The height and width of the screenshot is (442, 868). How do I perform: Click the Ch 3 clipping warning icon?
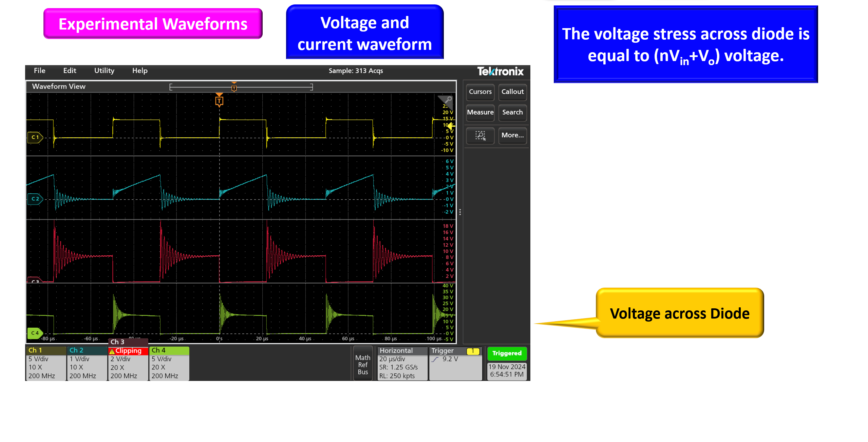tap(112, 351)
